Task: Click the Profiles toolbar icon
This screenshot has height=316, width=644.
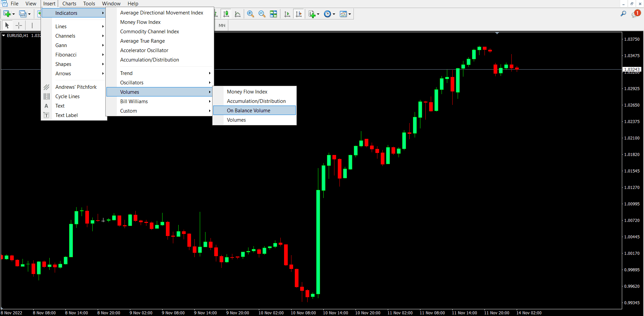Action: pyautogui.click(x=22, y=14)
